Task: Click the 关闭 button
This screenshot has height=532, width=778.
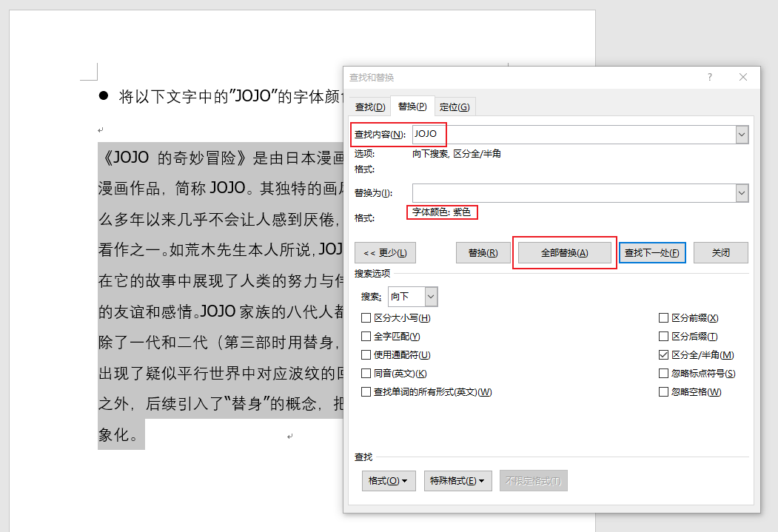Action: coord(720,253)
